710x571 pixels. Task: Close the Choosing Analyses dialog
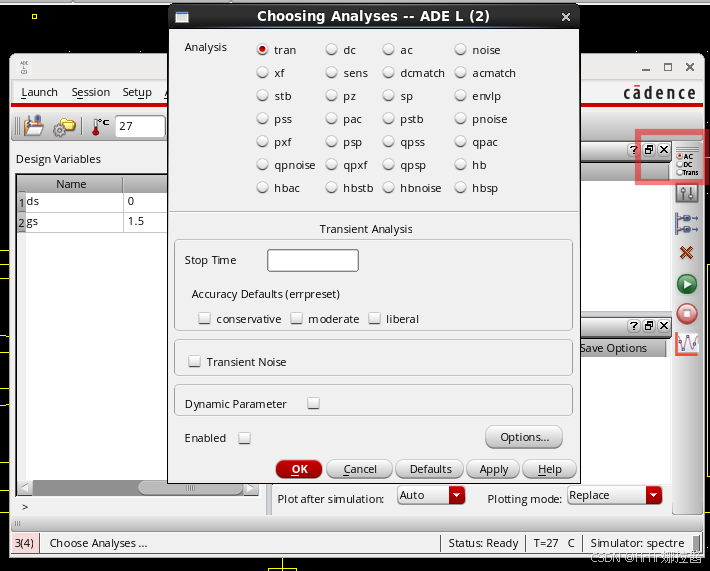tap(566, 17)
